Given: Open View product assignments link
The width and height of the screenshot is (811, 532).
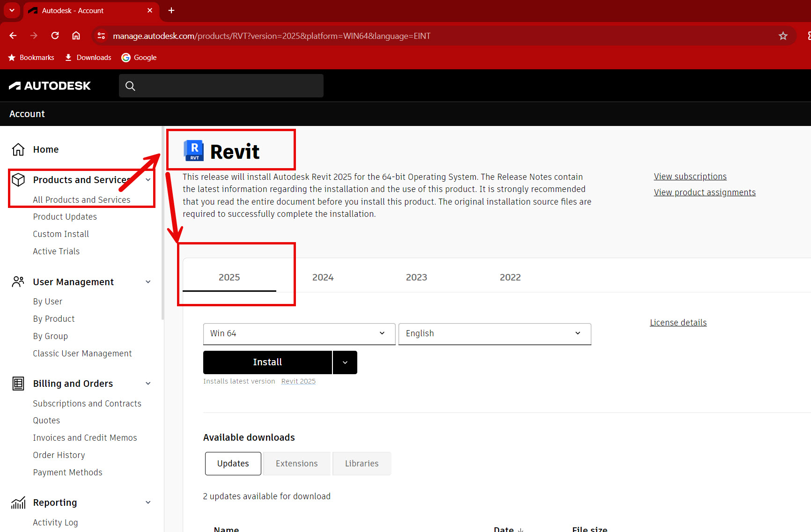Looking at the screenshot, I should 705,192.
